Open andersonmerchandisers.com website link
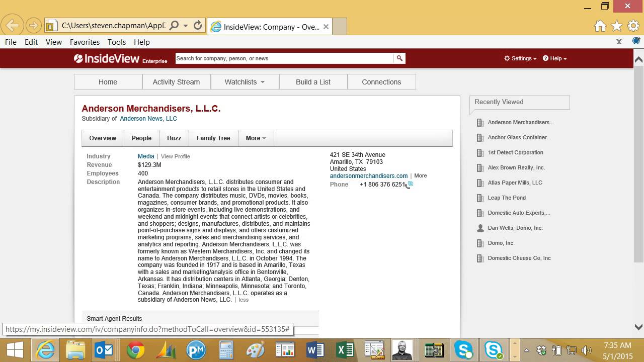This screenshot has height=362, width=644. tap(369, 176)
